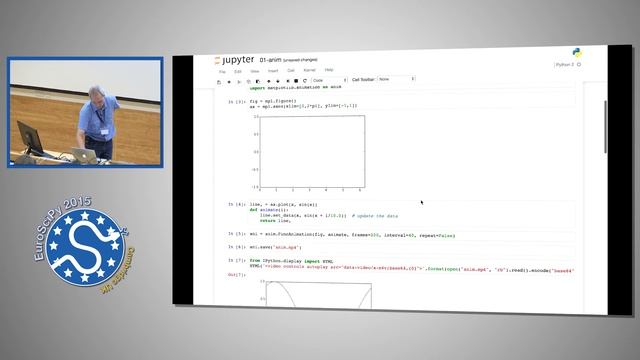This screenshot has width=640, height=360.
Task: Cut the selected cell with the scissors icon
Action: tap(239, 82)
